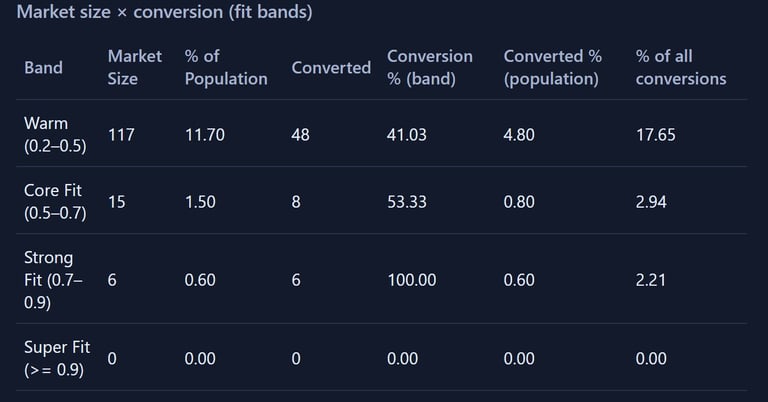This screenshot has height=402, width=768.
Task: Click the Core Fit (0.5–0.7) row label
Action: click(54, 201)
